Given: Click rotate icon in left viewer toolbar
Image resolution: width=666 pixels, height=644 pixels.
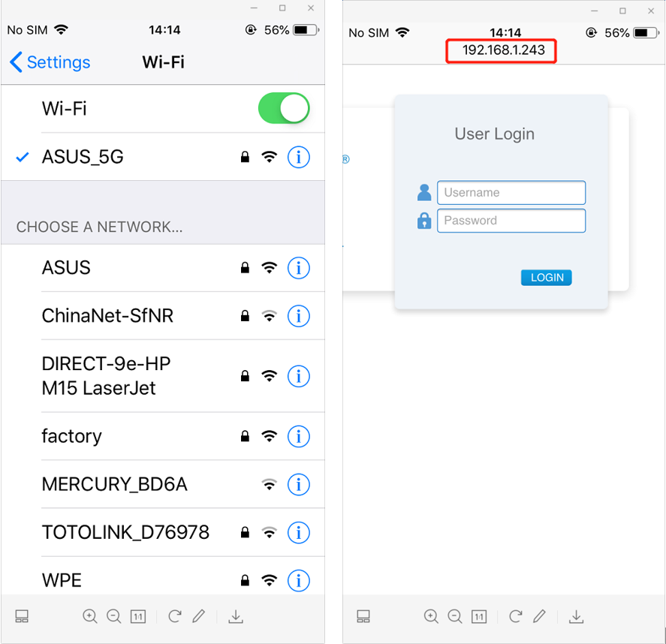Looking at the screenshot, I should point(174,616).
